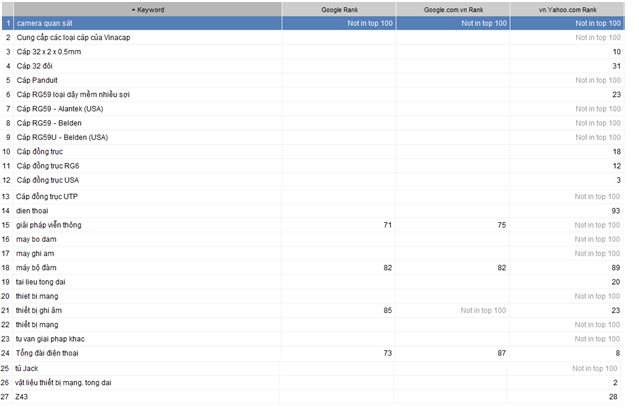639x409 pixels.
Task: Select 'Cáp RG59 - Alantek (USA)' row
Action: [x=66, y=108]
